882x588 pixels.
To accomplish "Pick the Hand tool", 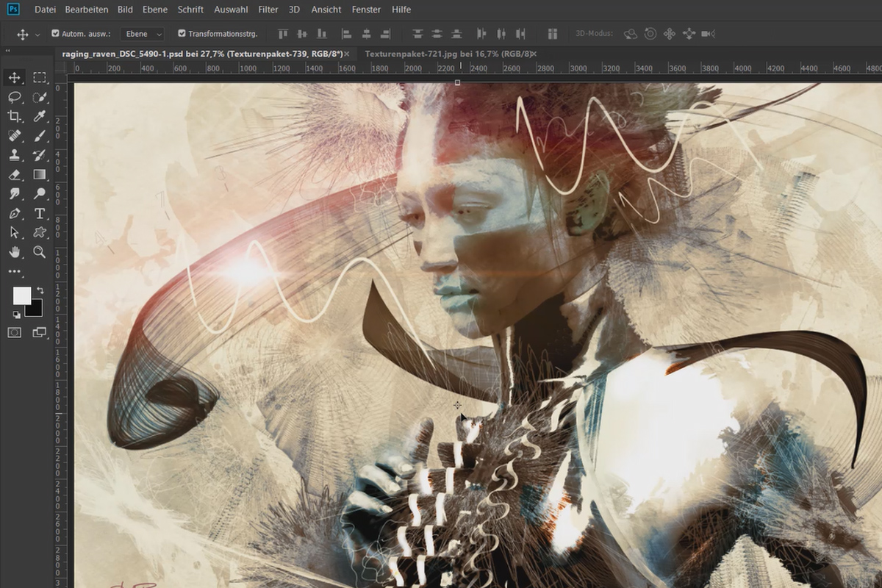I will pyautogui.click(x=14, y=252).
